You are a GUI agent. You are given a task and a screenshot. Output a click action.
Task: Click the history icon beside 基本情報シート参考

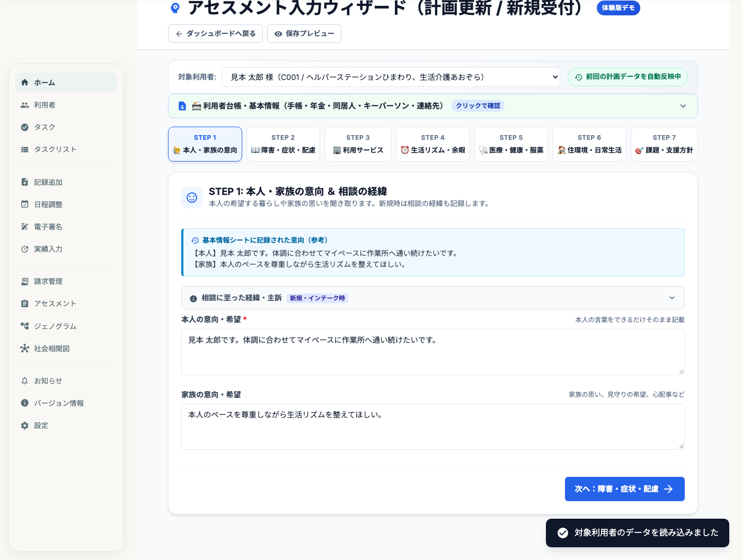click(x=195, y=241)
